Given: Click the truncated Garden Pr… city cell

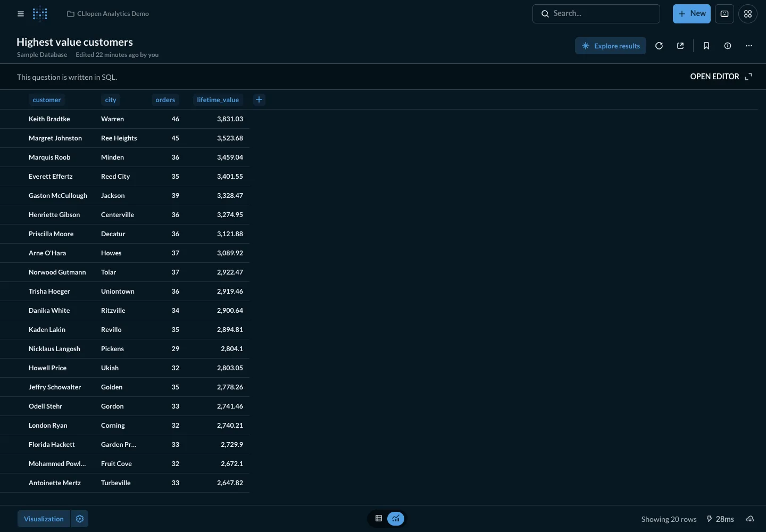Looking at the screenshot, I should [119, 445].
